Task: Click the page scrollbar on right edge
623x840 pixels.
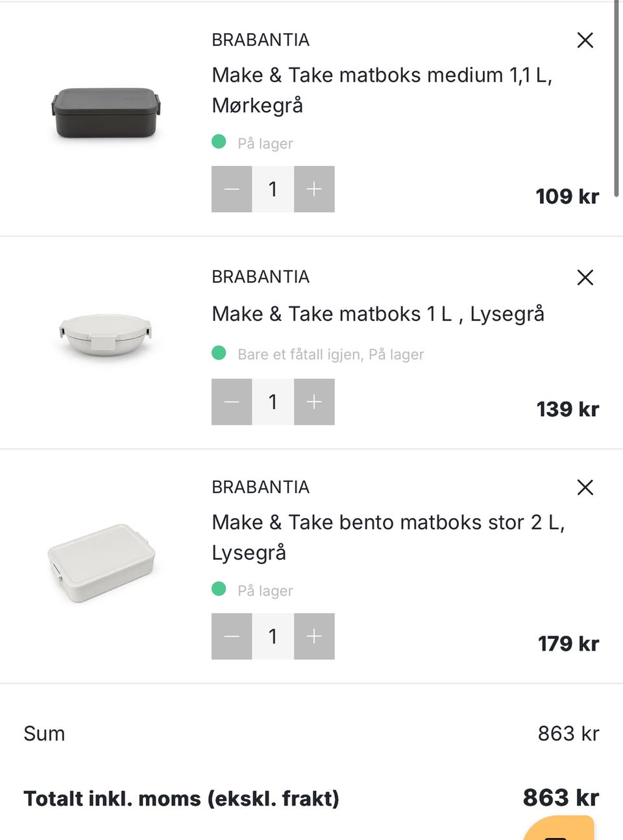Action: click(x=617, y=97)
